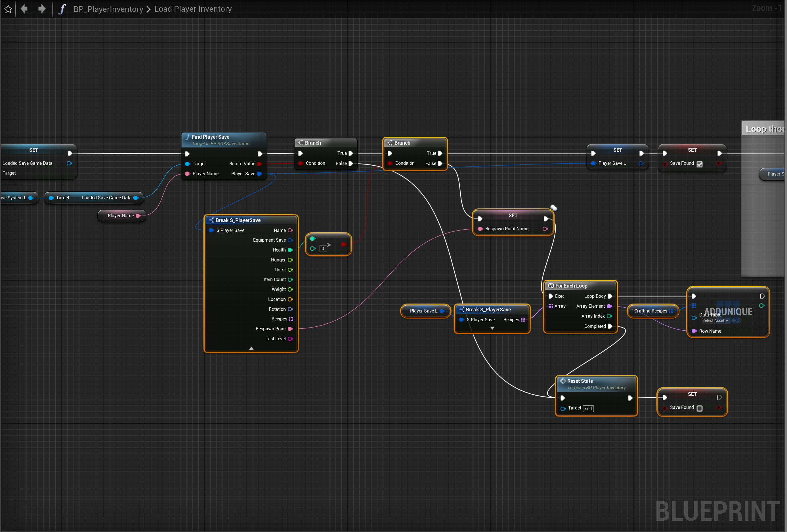787x532 pixels.
Task: Uncheck Save Found checkbox in top SET node
Action: 699,164
